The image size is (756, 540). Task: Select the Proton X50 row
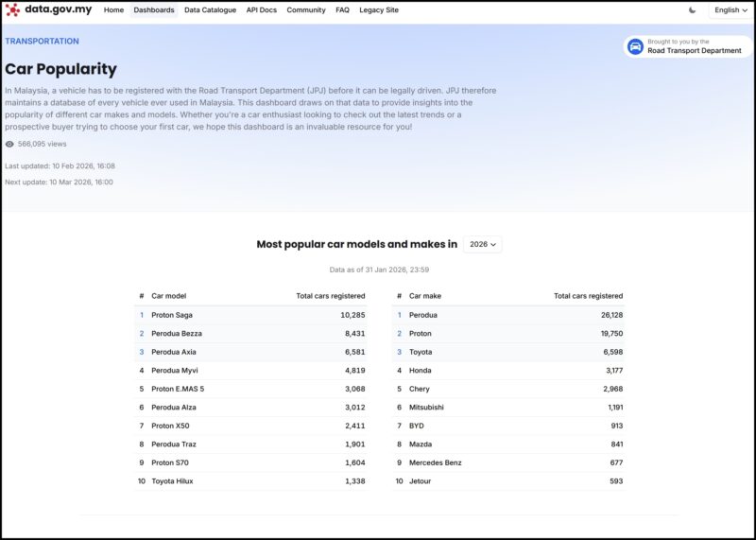[x=250, y=426]
